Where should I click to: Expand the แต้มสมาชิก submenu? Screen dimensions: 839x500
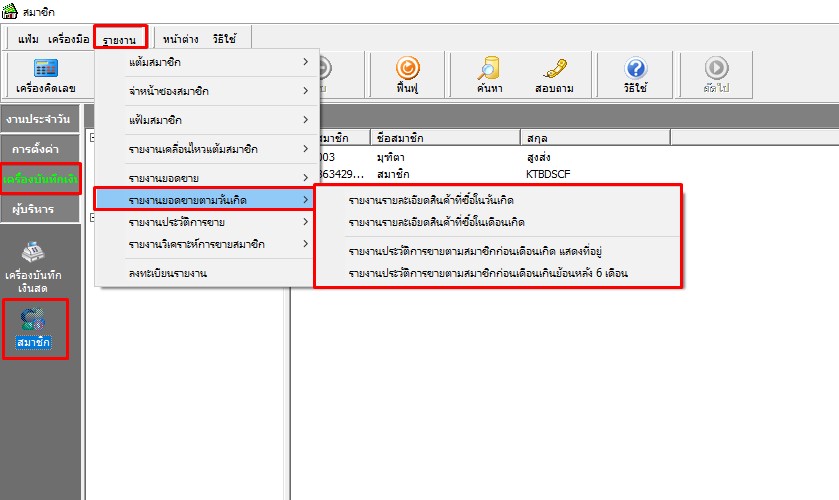pyautogui.click(x=206, y=63)
